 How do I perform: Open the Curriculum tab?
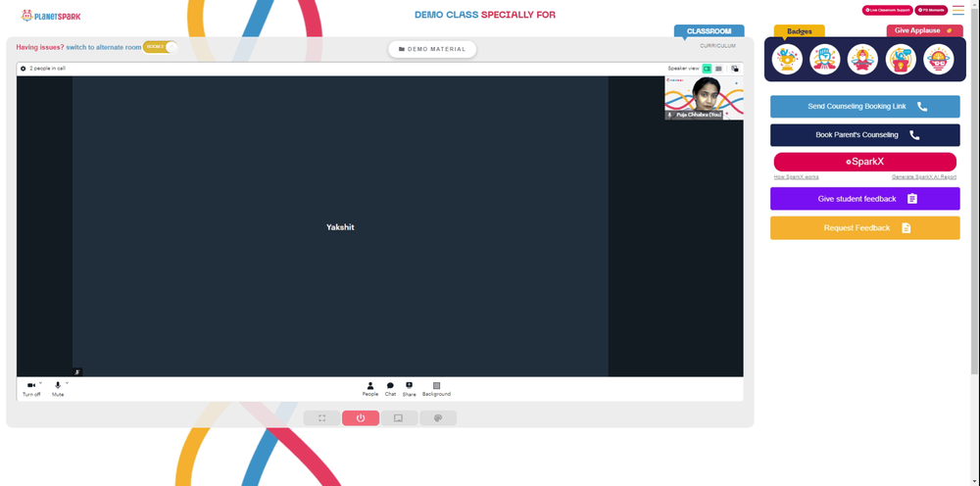pyautogui.click(x=717, y=46)
